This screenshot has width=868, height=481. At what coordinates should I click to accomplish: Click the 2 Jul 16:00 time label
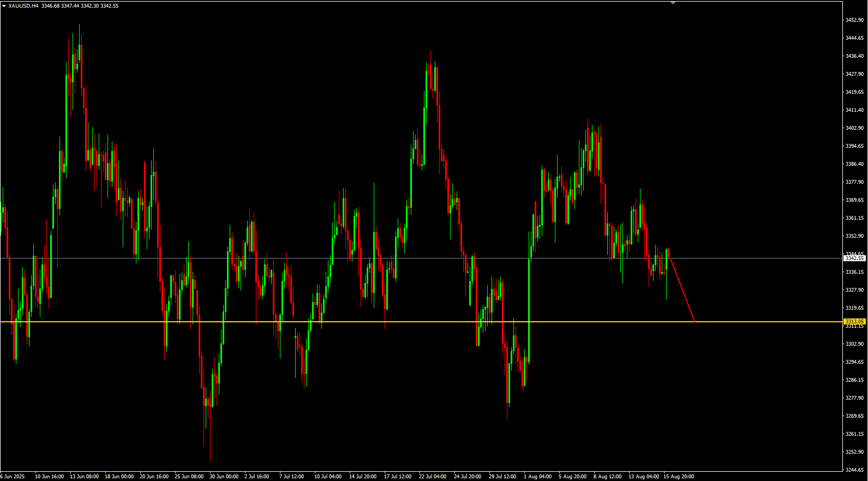coord(256,477)
